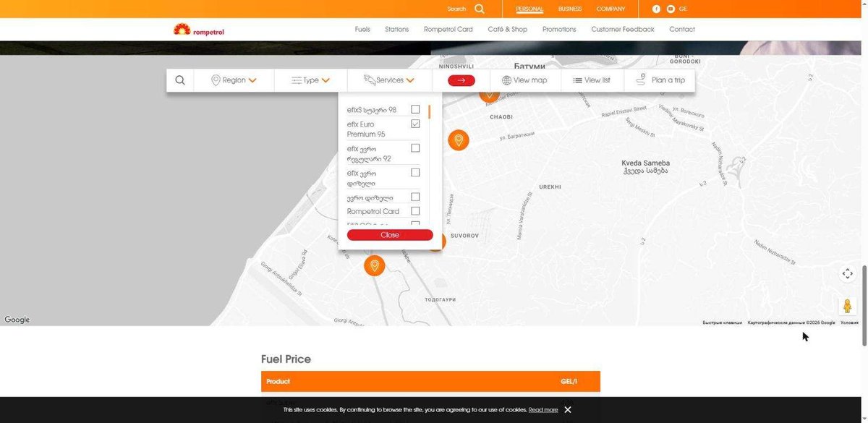Open the map Условия terms link
Viewport: 868px width, 423px height.
tap(849, 322)
